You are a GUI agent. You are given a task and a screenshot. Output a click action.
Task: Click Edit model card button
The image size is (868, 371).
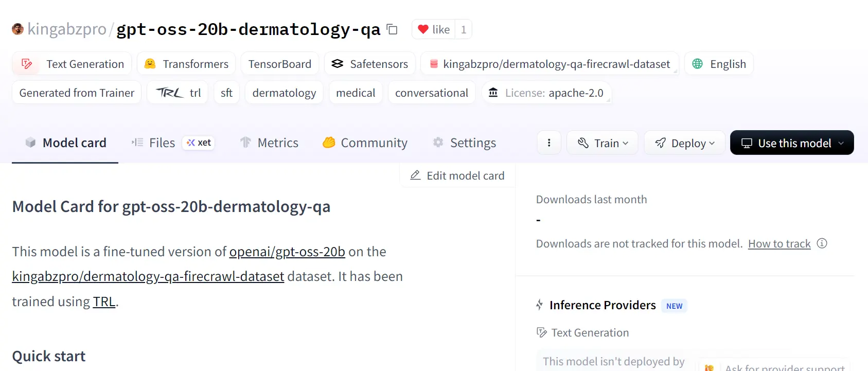[457, 176]
